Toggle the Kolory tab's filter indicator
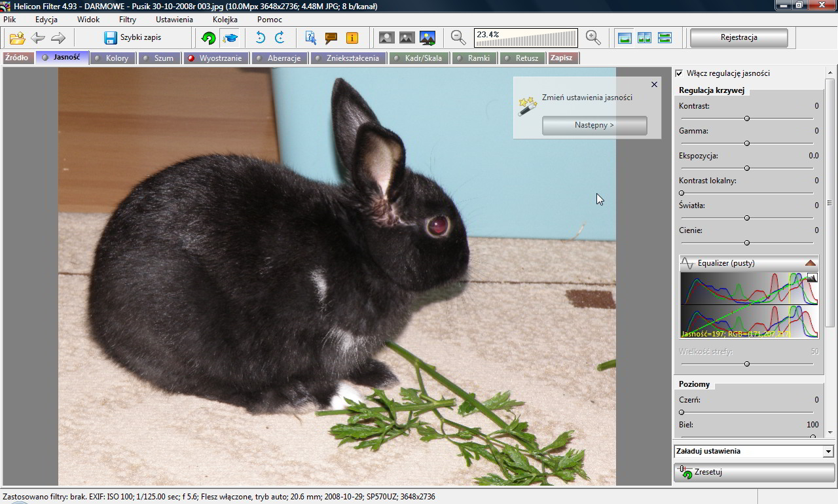This screenshot has height=504, width=838. coord(98,58)
